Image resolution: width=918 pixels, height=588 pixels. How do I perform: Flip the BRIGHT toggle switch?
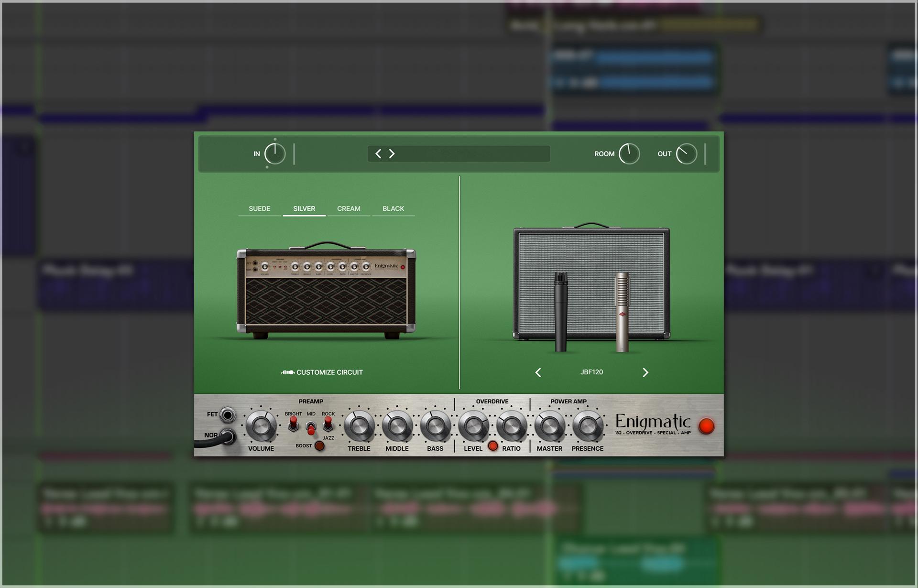click(294, 424)
